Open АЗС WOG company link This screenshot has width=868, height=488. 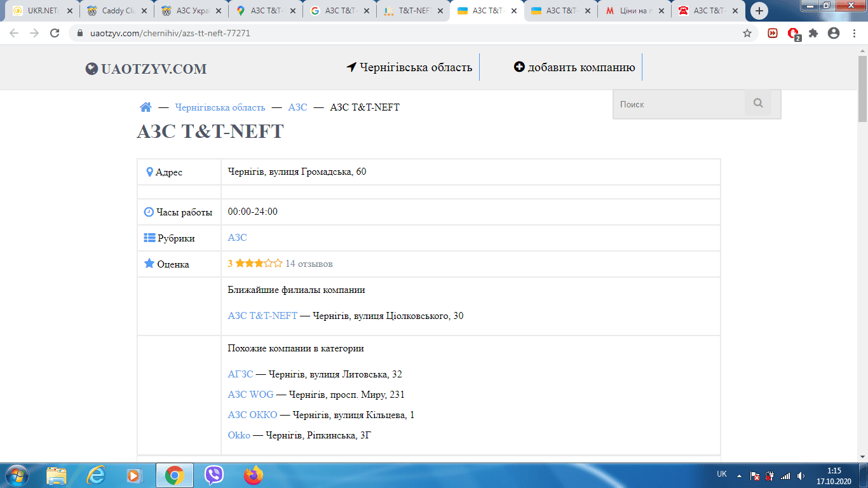(x=250, y=395)
